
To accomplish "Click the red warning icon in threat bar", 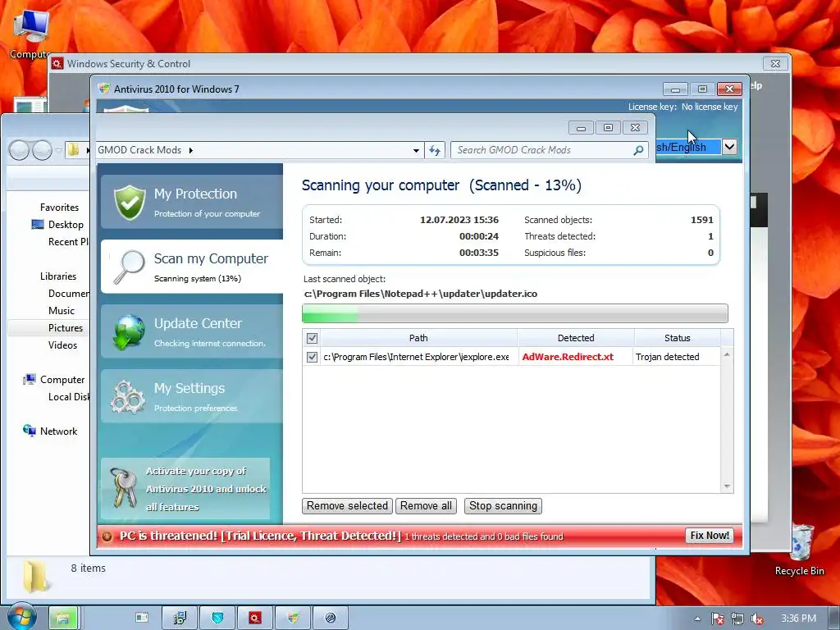I will pyautogui.click(x=107, y=536).
